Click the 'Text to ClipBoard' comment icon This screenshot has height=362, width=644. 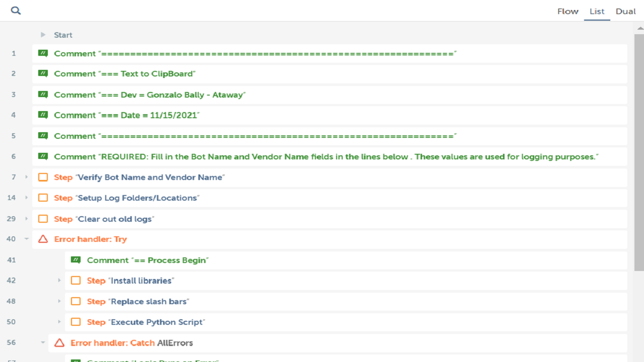[43, 74]
